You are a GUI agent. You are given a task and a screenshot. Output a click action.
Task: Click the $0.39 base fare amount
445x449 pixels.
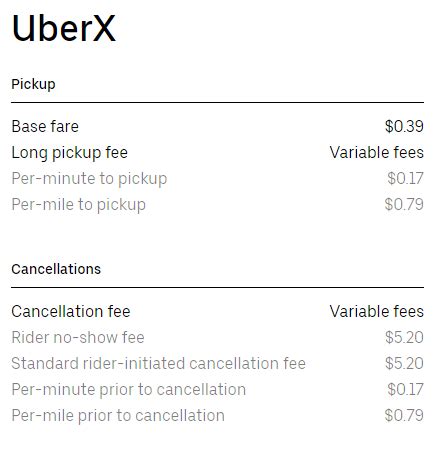point(404,126)
